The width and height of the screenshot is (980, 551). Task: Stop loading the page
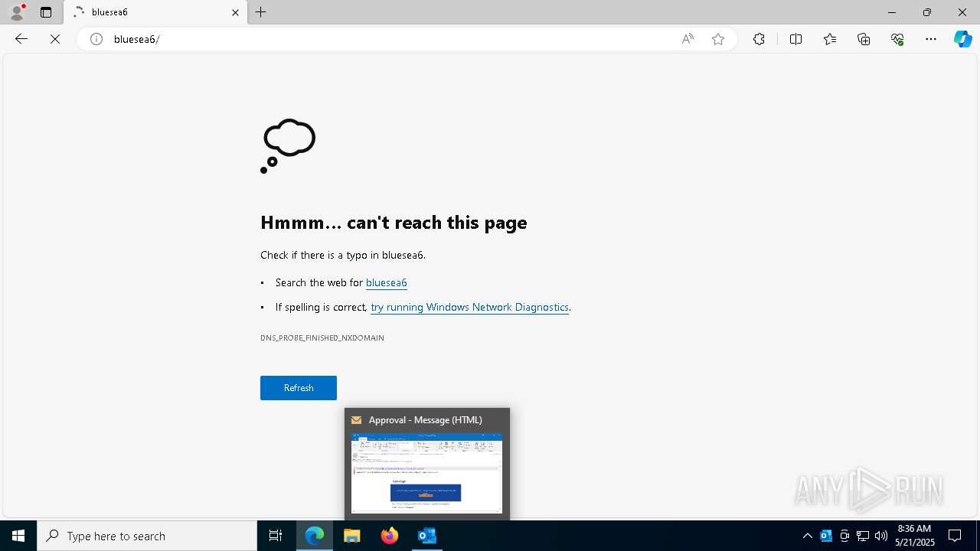click(55, 39)
